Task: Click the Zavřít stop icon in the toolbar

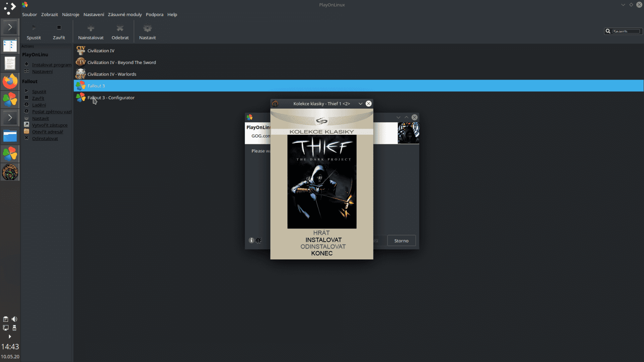Action: click(59, 27)
